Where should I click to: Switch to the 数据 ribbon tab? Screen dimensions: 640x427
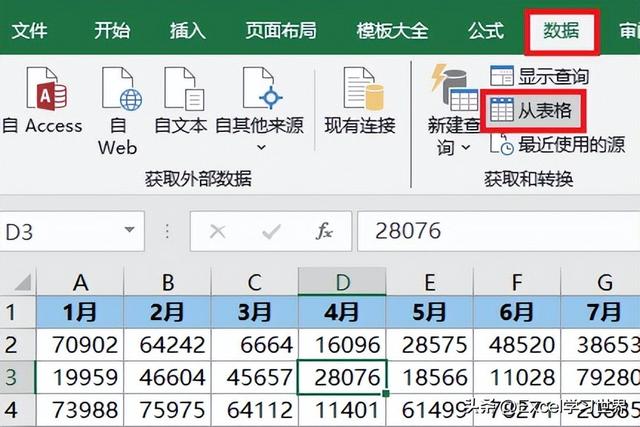[562, 31]
